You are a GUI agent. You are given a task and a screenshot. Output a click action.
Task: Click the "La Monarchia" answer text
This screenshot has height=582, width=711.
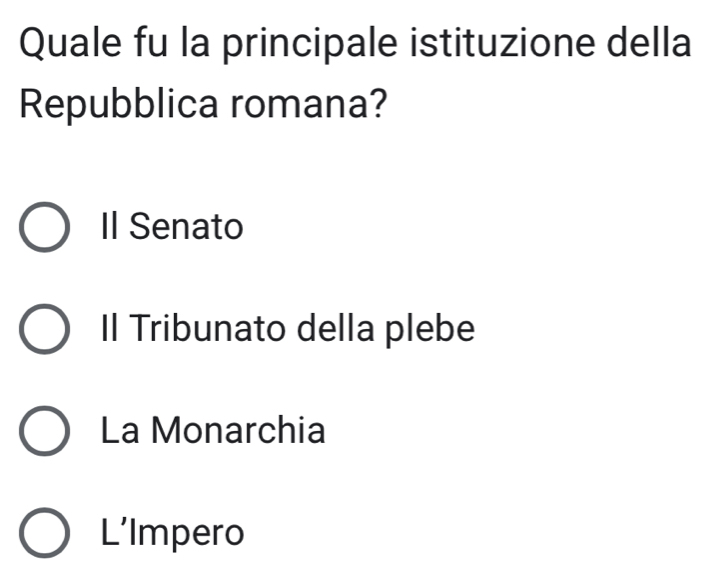tap(213, 431)
